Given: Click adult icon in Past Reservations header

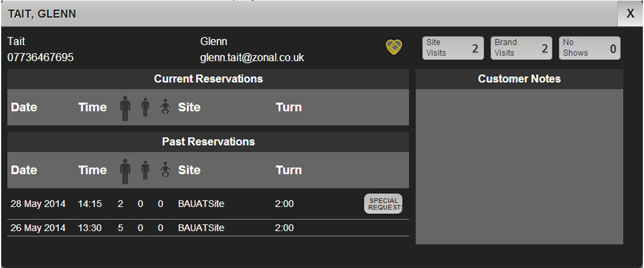Looking at the screenshot, I should [125, 171].
